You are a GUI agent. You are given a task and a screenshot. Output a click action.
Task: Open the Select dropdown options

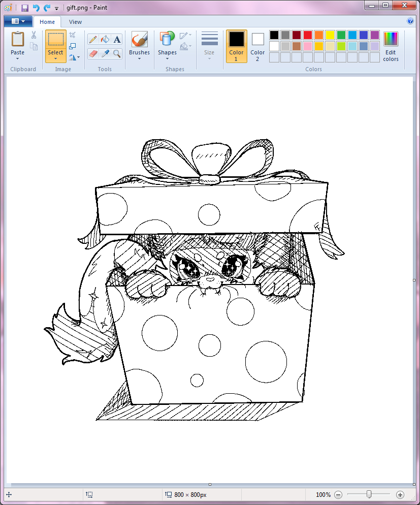pyautogui.click(x=55, y=59)
